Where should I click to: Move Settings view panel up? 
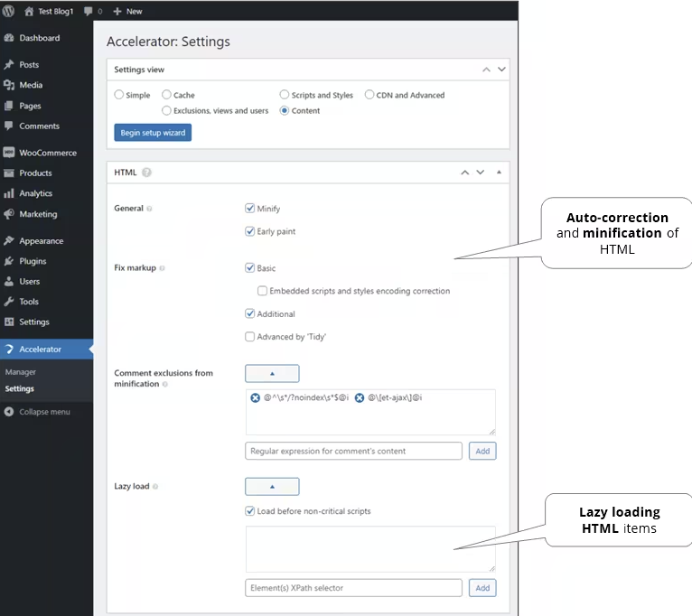486,70
